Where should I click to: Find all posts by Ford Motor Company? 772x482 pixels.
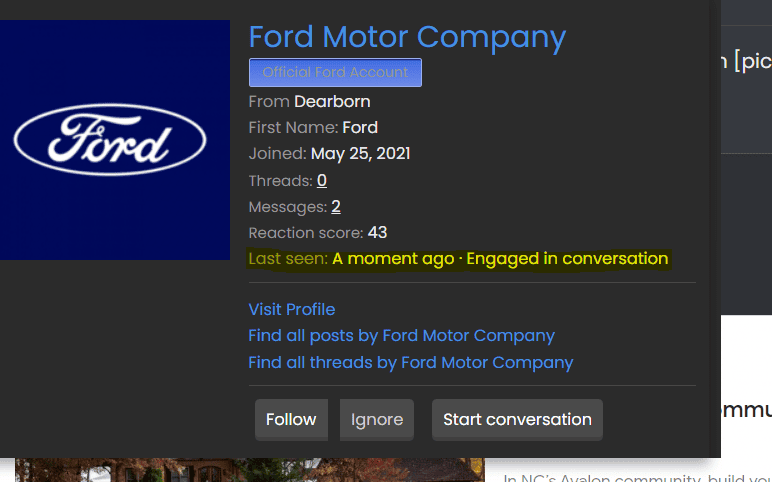tap(401, 336)
